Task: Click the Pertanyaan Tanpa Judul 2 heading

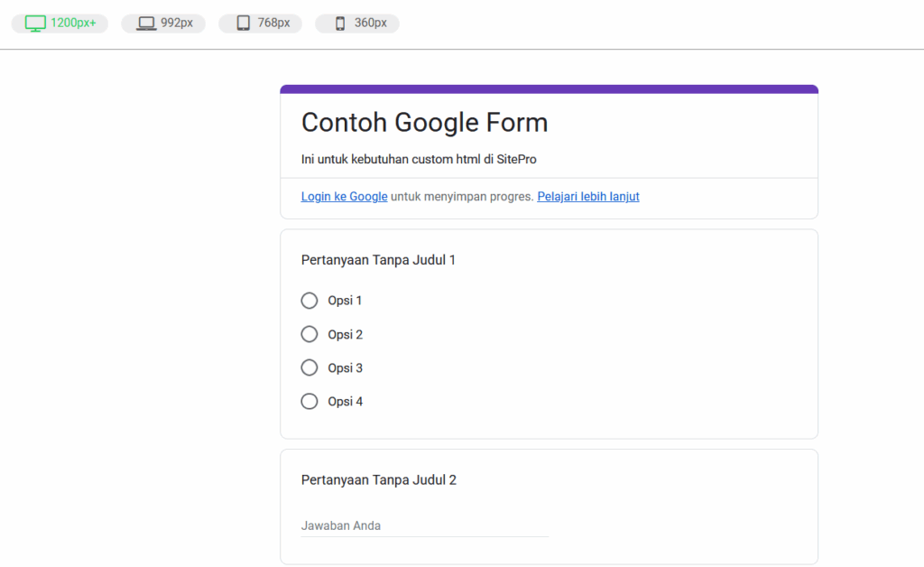Action: (x=378, y=479)
